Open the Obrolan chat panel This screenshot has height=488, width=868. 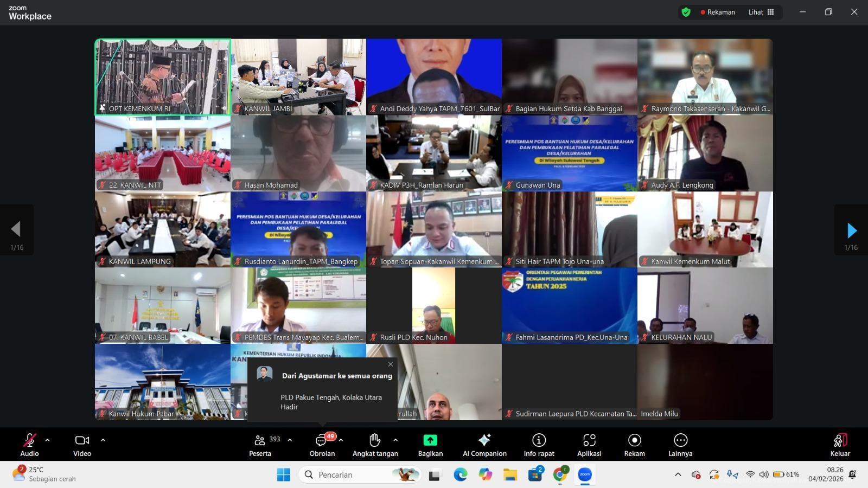pos(322,445)
